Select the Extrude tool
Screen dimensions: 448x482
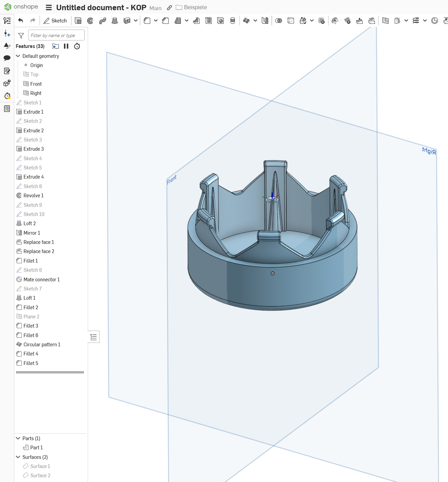(x=78, y=21)
